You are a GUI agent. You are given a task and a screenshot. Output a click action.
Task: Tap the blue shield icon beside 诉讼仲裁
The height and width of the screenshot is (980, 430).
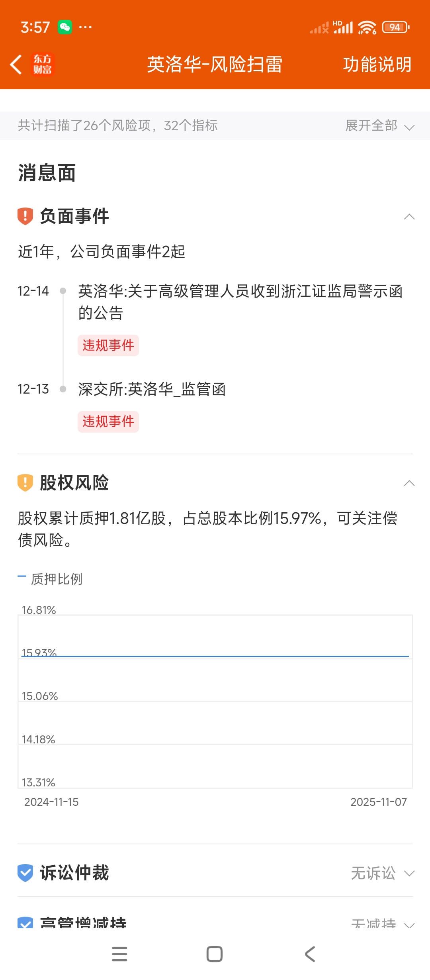(x=25, y=873)
